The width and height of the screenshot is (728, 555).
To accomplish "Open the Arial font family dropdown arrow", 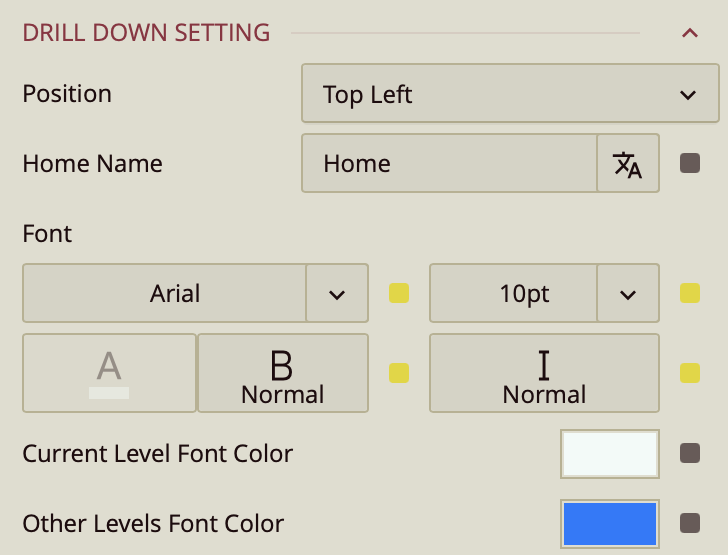I will pos(337,294).
